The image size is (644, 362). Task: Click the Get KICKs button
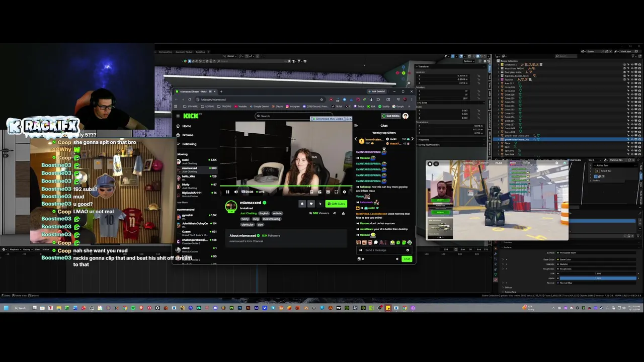coord(390,116)
